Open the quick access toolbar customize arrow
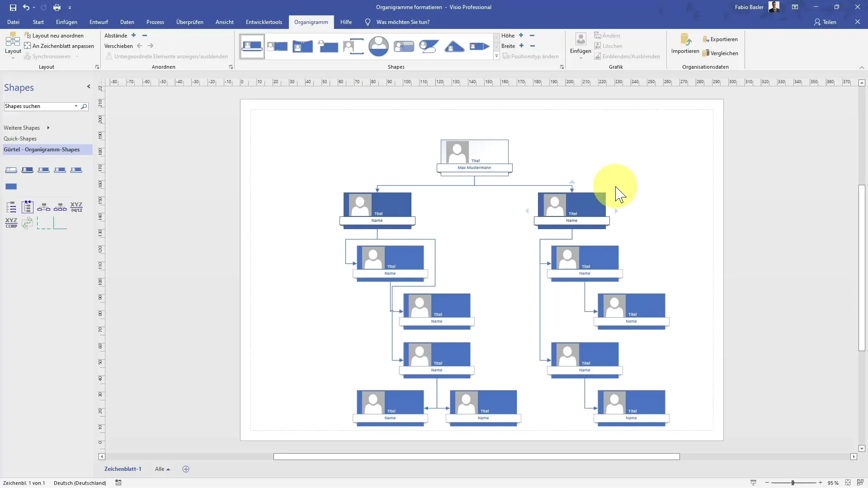Image resolution: width=868 pixels, height=488 pixels. click(x=70, y=8)
